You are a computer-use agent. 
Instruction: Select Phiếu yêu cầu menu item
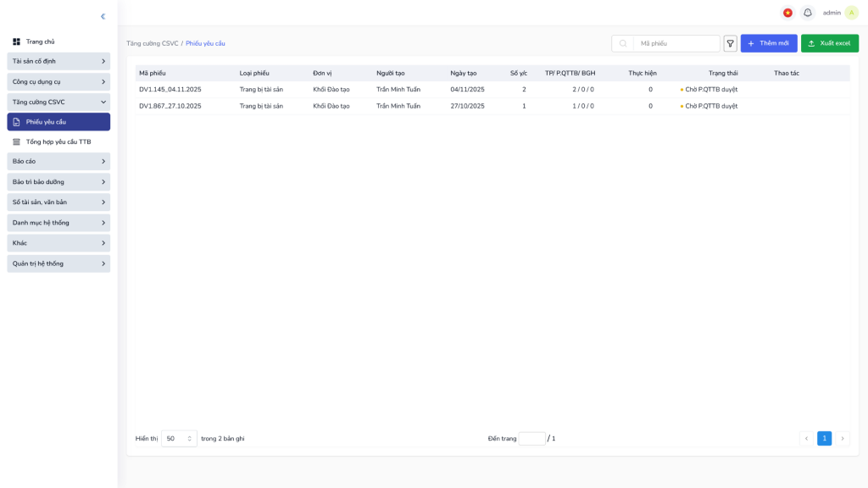point(58,122)
